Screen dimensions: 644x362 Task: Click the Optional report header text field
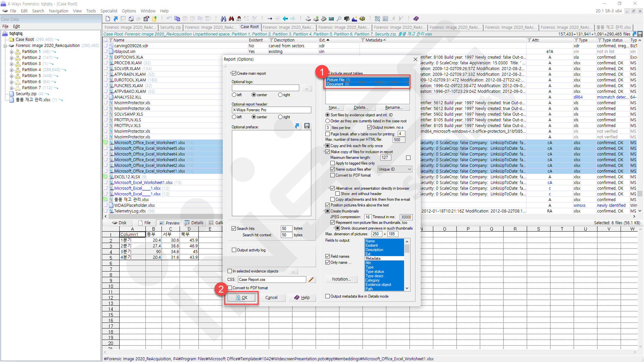pos(271,110)
